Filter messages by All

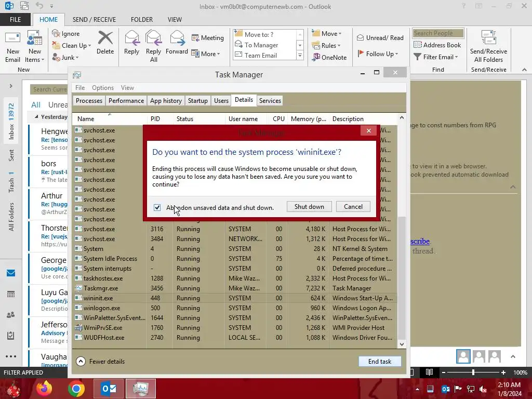pos(36,105)
